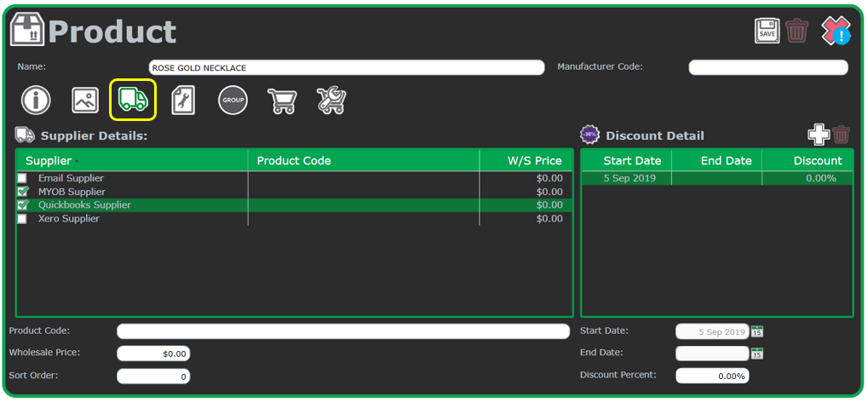Viewport: 868px width, 403px height.
Task: Open the product image tab icon
Action: 85,101
